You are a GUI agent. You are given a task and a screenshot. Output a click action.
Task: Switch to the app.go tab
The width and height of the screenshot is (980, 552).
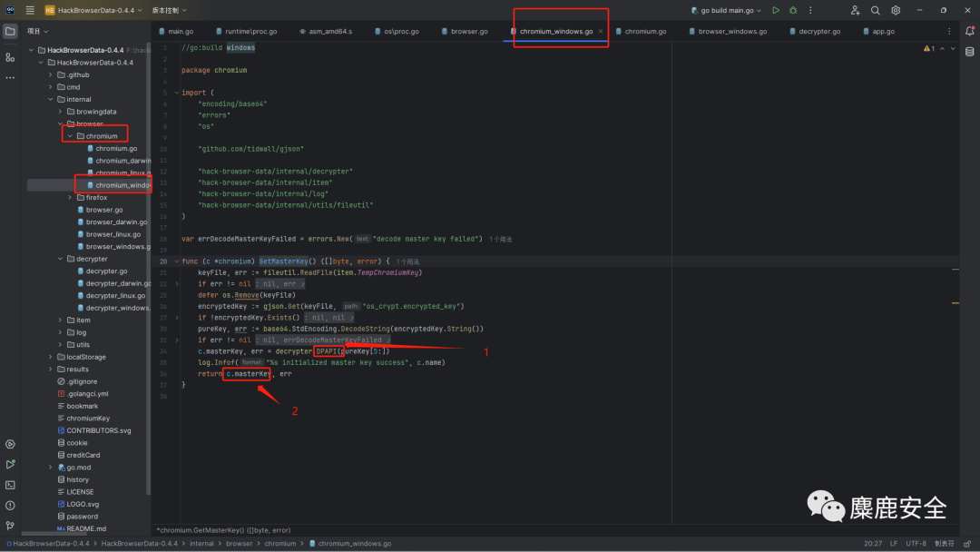tap(878, 31)
